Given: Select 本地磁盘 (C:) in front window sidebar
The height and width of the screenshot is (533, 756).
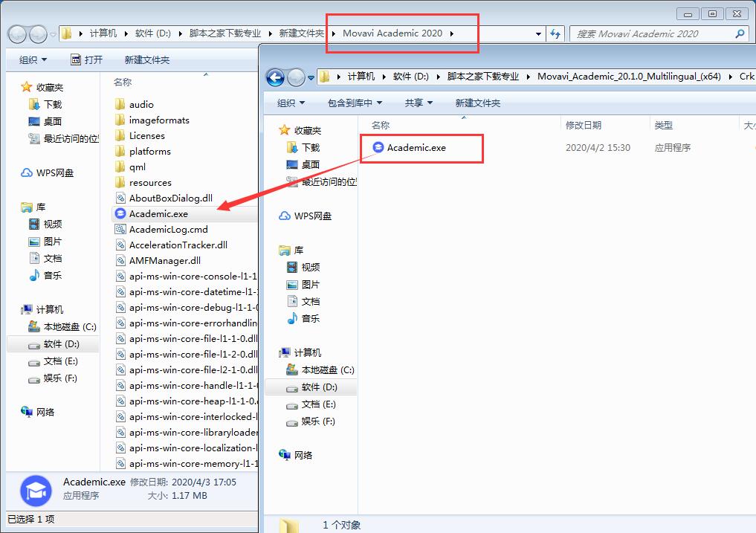Looking at the screenshot, I should coord(320,370).
